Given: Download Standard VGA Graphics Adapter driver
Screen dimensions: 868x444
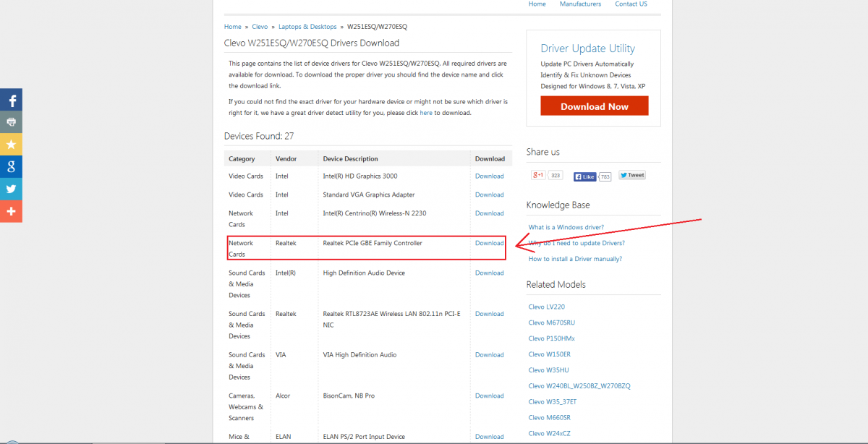Looking at the screenshot, I should click(489, 195).
